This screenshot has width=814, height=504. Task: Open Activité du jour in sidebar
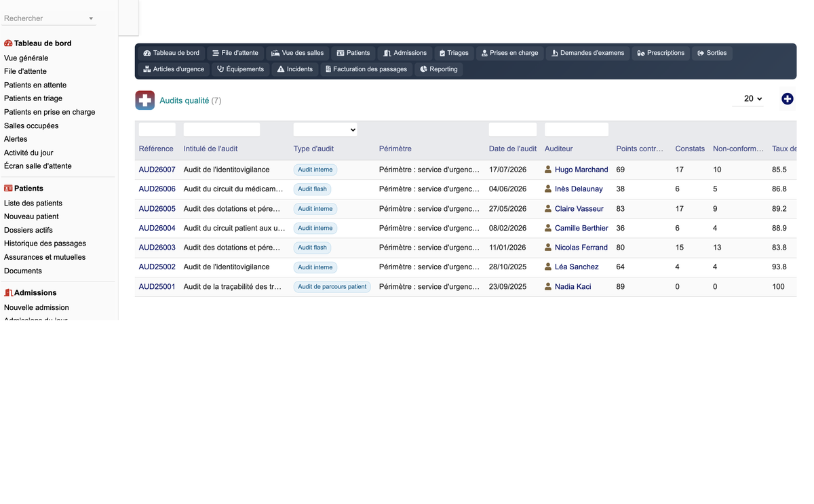[x=28, y=153]
